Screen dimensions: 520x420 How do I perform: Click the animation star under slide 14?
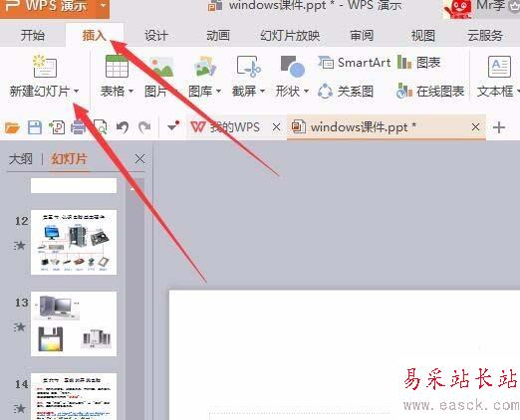point(20,409)
